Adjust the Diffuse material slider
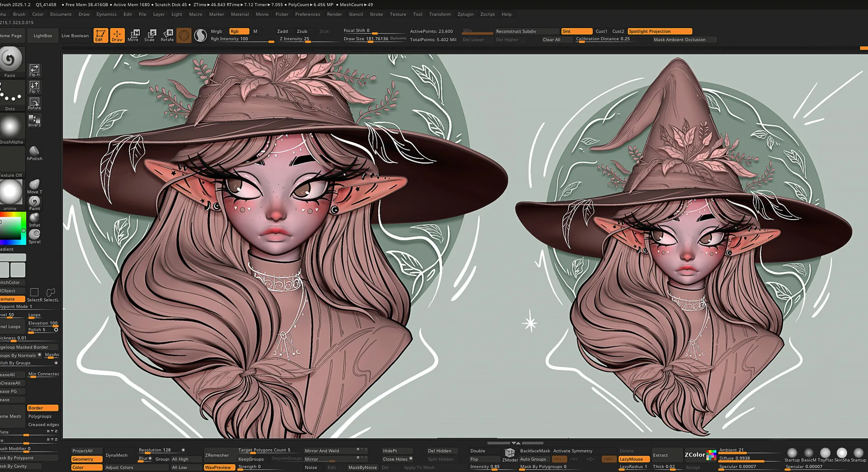 [750, 459]
